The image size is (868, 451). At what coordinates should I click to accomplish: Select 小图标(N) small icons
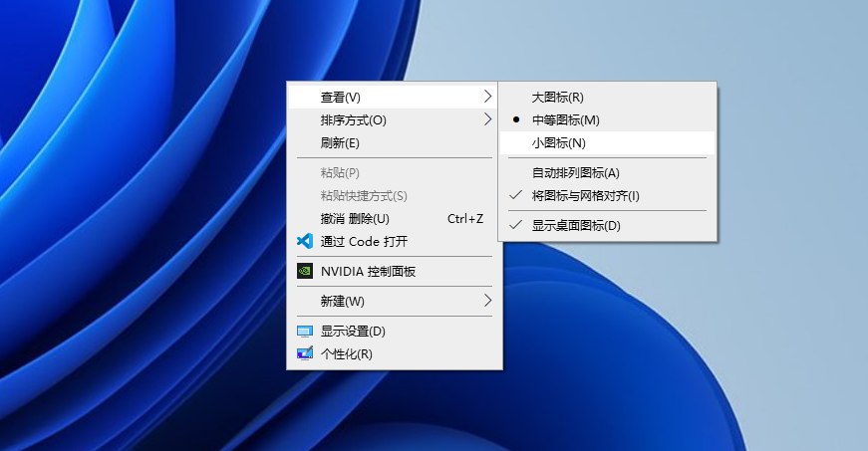tap(607, 143)
